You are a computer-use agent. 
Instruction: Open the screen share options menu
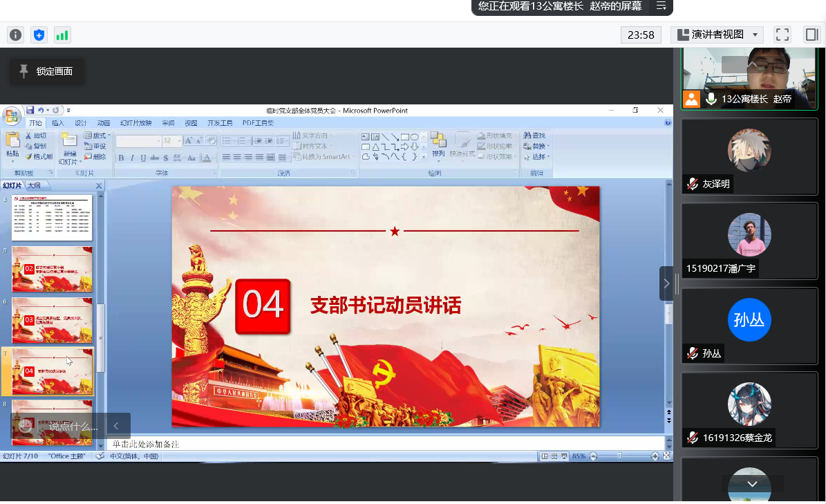pyautogui.click(x=661, y=6)
